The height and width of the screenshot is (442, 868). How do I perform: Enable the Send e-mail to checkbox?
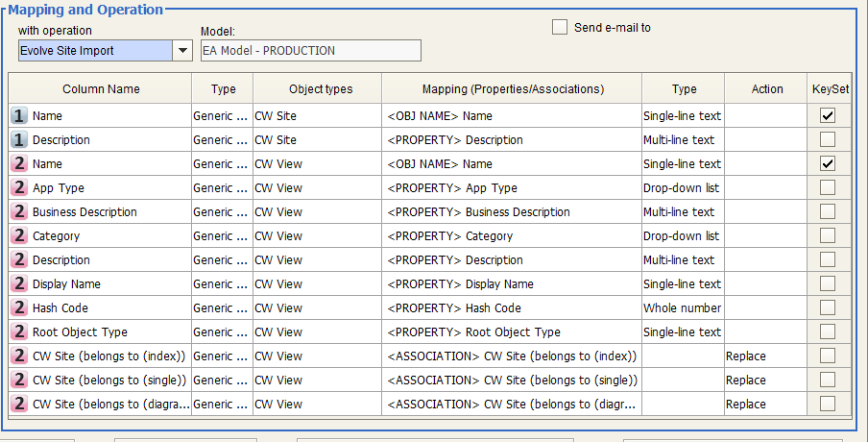tap(560, 28)
